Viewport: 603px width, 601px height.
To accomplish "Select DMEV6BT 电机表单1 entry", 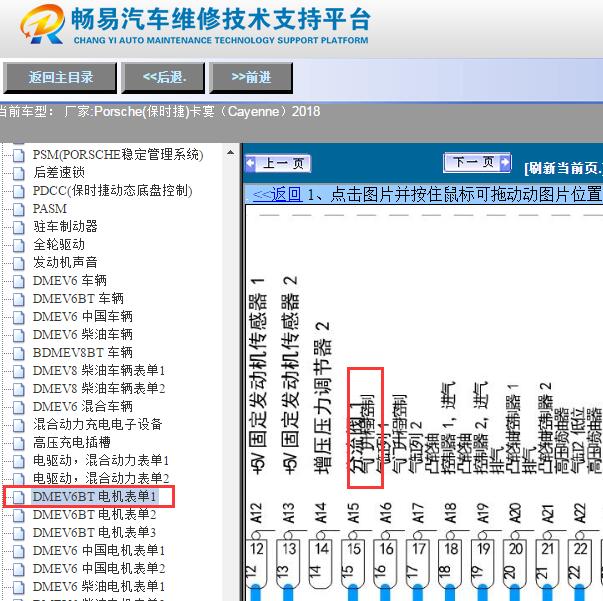I will pos(94,496).
